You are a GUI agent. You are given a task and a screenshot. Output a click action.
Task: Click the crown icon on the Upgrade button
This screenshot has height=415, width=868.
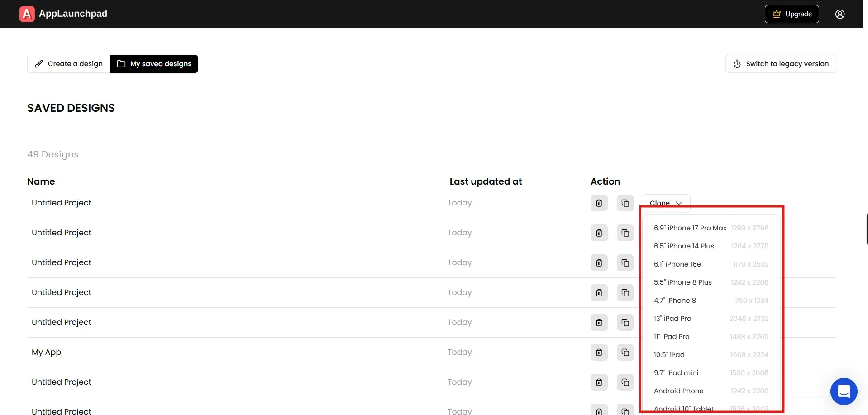tap(776, 14)
